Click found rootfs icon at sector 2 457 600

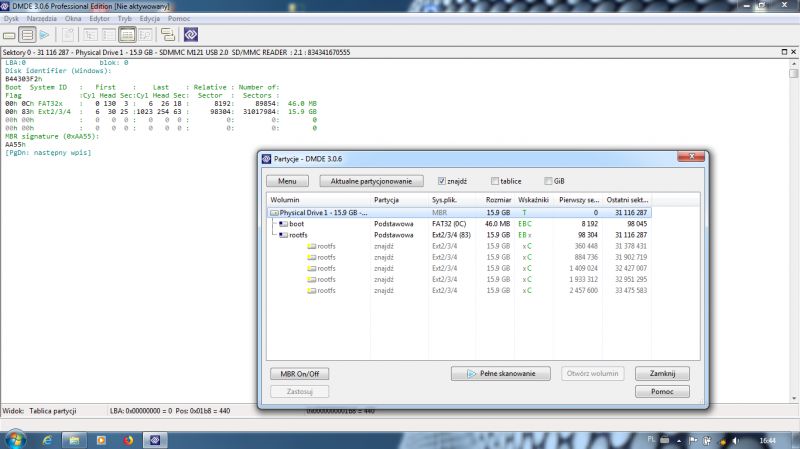click(311, 291)
